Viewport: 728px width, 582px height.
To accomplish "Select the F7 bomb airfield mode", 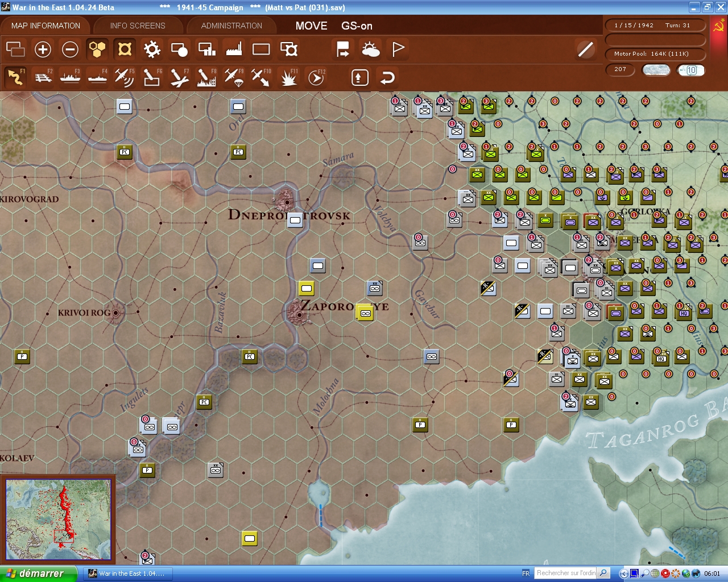I will tap(179, 77).
